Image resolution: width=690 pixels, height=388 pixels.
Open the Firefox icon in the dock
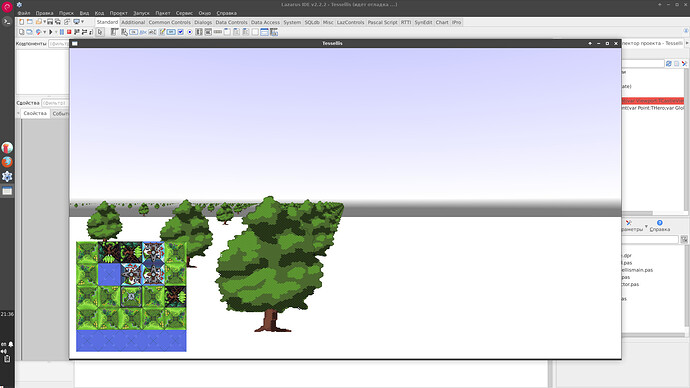pos(7,162)
